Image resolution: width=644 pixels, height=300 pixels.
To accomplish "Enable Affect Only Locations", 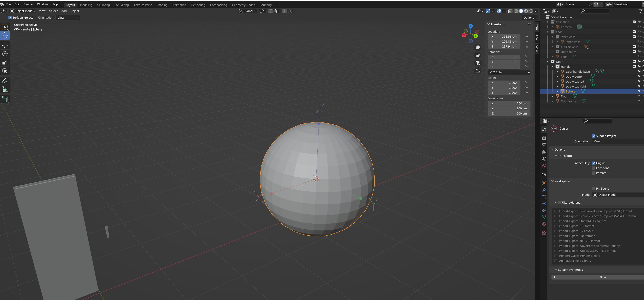I will tap(594, 168).
